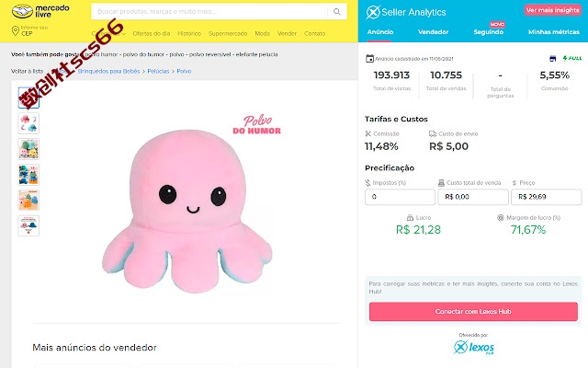Click the Custo total de venda field
This screenshot has width=588, height=368.
473,197
